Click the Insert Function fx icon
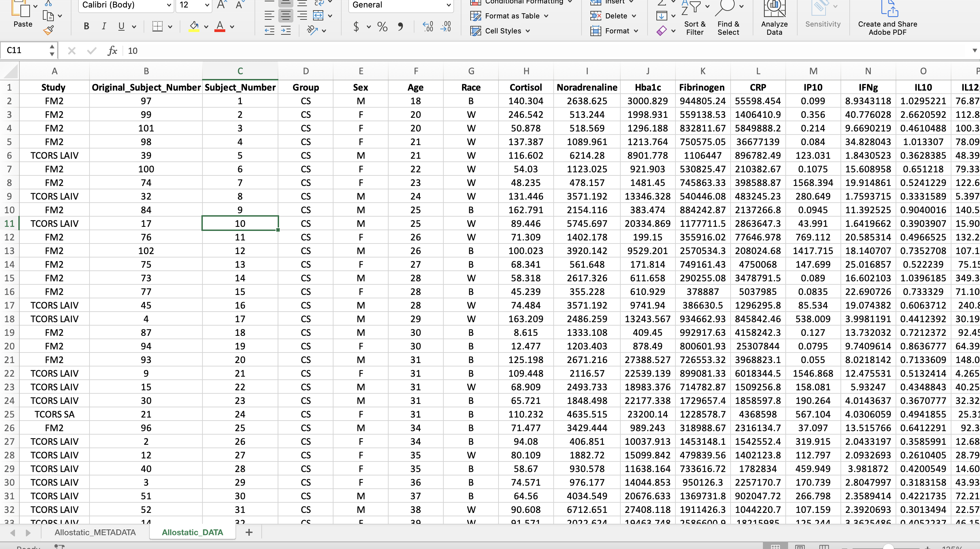The width and height of the screenshot is (980, 549). pyautogui.click(x=112, y=51)
